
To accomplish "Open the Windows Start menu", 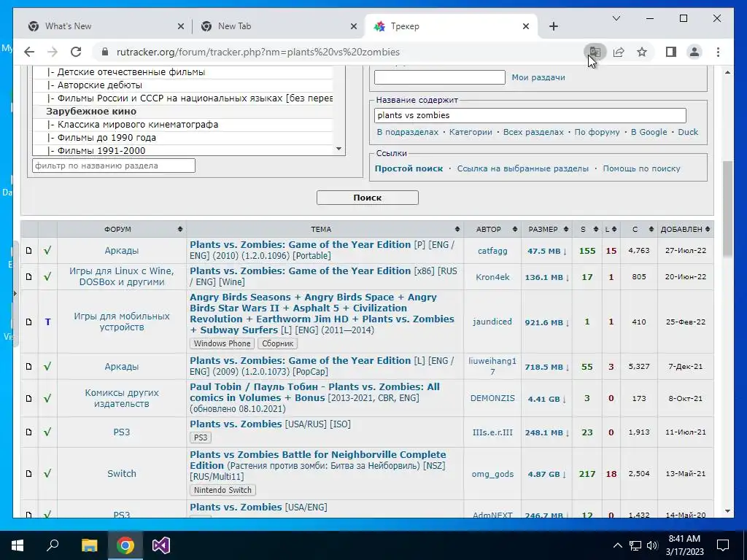I will click(18, 545).
